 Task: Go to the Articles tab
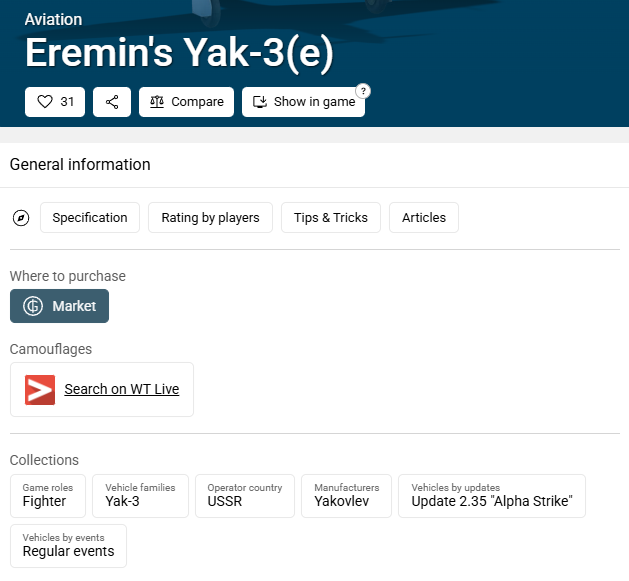(424, 218)
